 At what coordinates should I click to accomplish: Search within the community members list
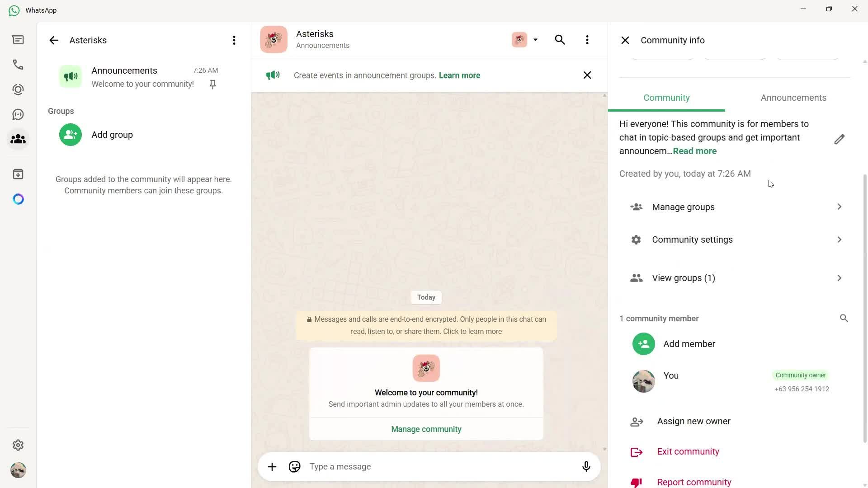(x=844, y=318)
